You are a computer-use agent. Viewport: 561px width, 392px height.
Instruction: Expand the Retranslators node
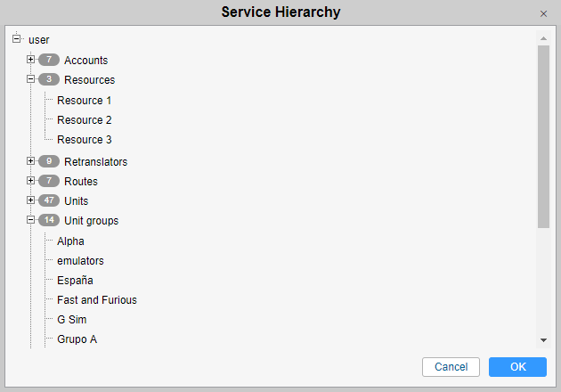31,161
